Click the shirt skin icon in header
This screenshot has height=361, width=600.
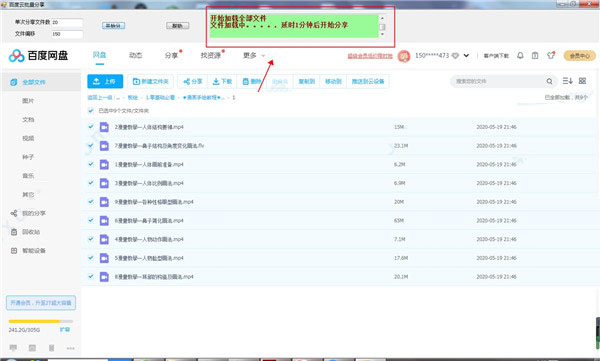pos(551,55)
